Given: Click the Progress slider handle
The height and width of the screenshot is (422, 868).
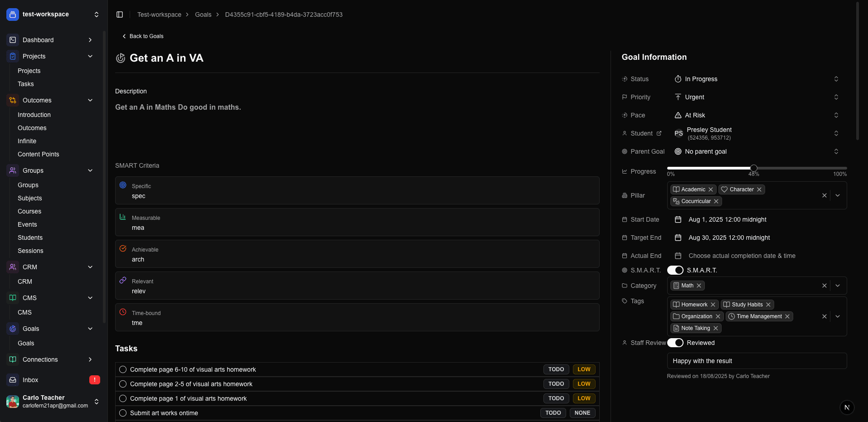Looking at the screenshot, I should coord(753,168).
